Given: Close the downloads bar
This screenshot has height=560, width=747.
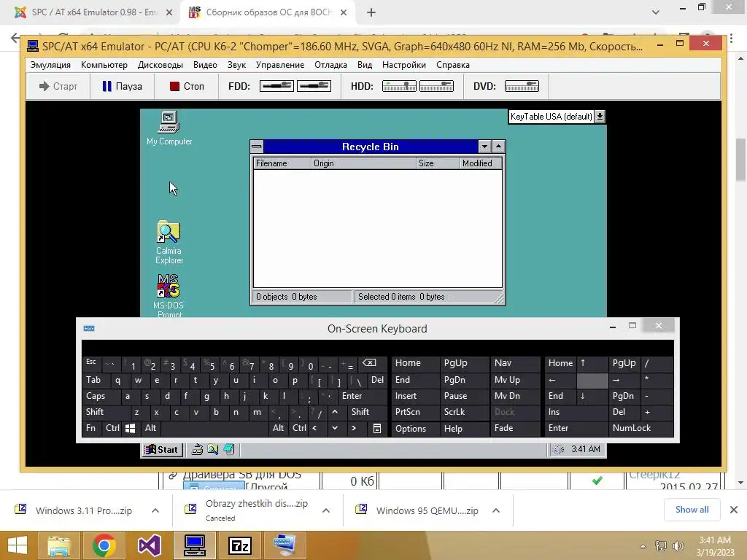Looking at the screenshot, I should point(734,510).
